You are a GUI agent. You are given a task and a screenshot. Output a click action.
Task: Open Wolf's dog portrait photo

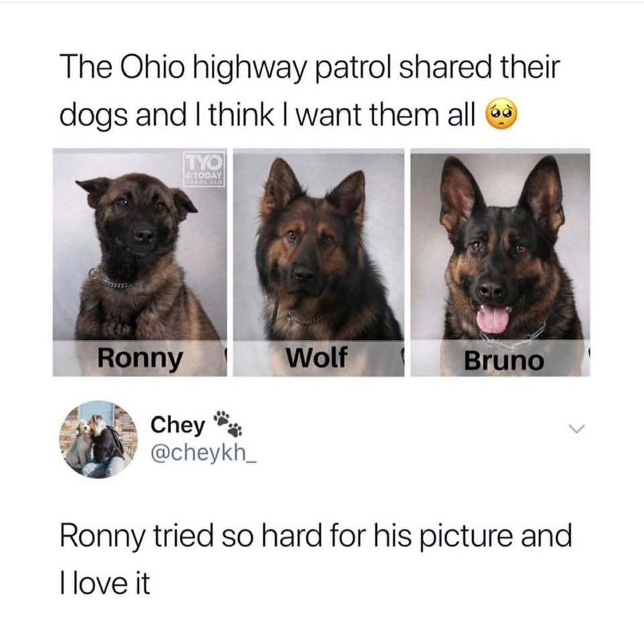point(319,262)
